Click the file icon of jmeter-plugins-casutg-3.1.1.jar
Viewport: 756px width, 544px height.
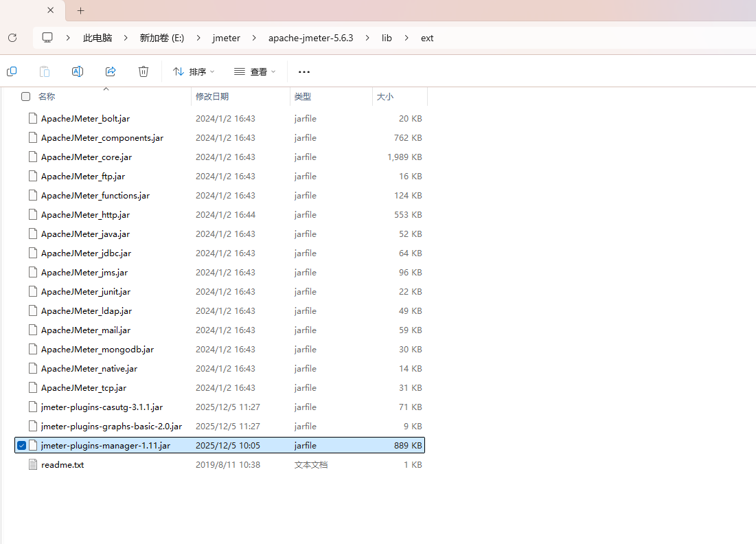33,407
